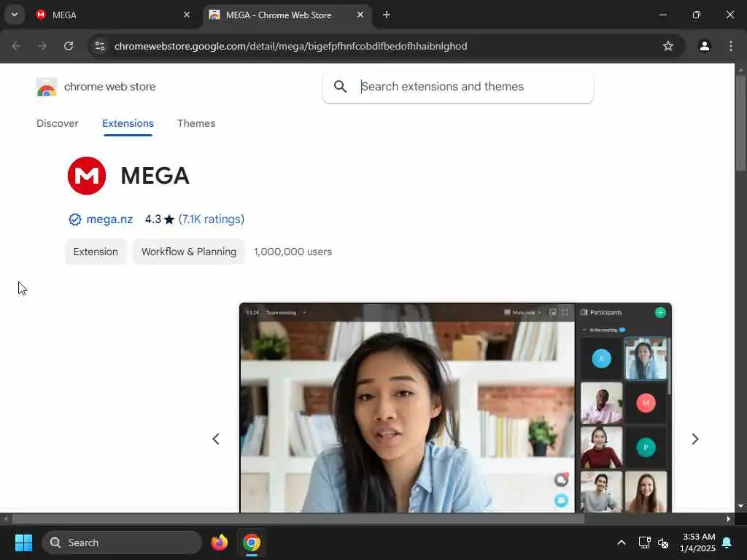Launch Firefox from the taskbar

(x=219, y=542)
